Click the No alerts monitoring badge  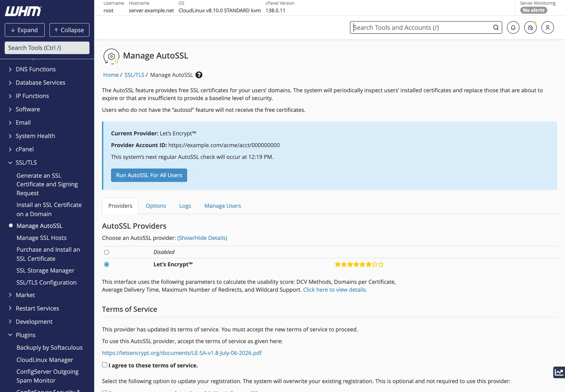[534, 10]
